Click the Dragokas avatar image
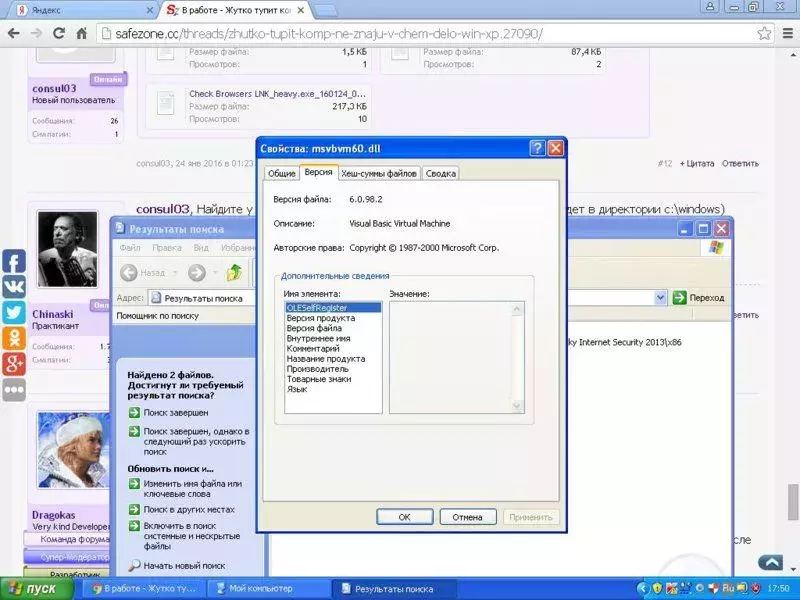The height and width of the screenshot is (600, 800). coord(73,450)
